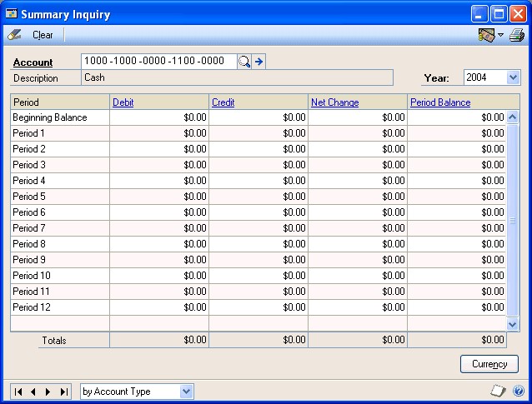Select the Period 8 row label
Image resolution: width=532 pixels, height=404 pixels.
click(x=29, y=244)
